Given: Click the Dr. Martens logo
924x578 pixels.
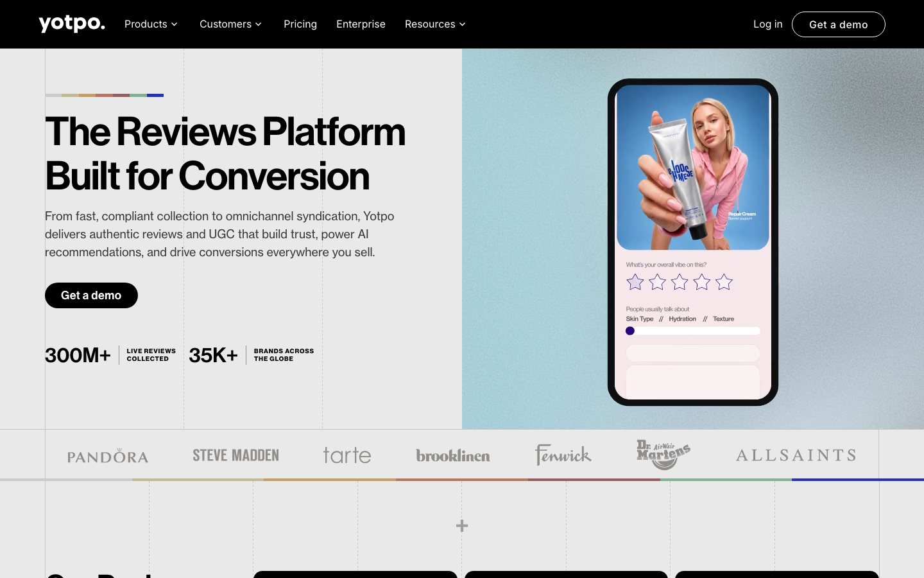Looking at the screenshot, I should (663, 455).
